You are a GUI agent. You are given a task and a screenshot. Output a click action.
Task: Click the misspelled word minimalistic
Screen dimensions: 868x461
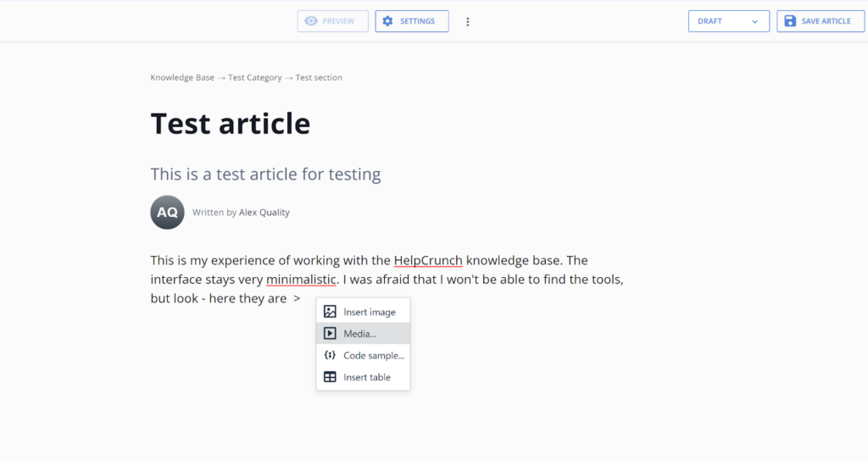[x=301, y=280]
